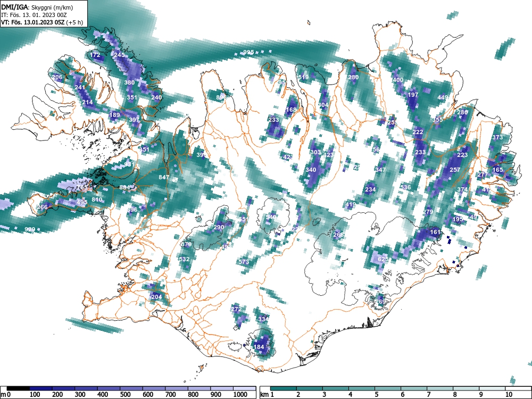Click the visibility value 373 in the east
The height and width of the screenshot is (399, 532).
pyautogui.click(x=497, y=137)
